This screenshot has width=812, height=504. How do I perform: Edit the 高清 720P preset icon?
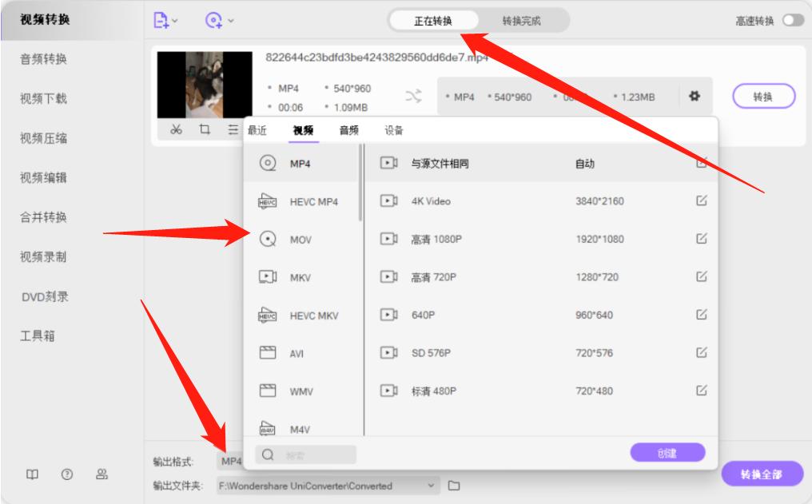[x=701, y=276]
